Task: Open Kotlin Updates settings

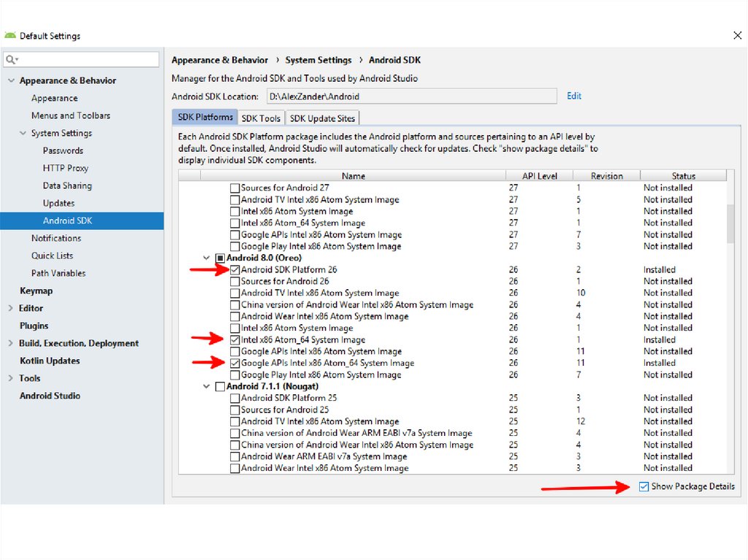Action: click(x=50, y=361)
